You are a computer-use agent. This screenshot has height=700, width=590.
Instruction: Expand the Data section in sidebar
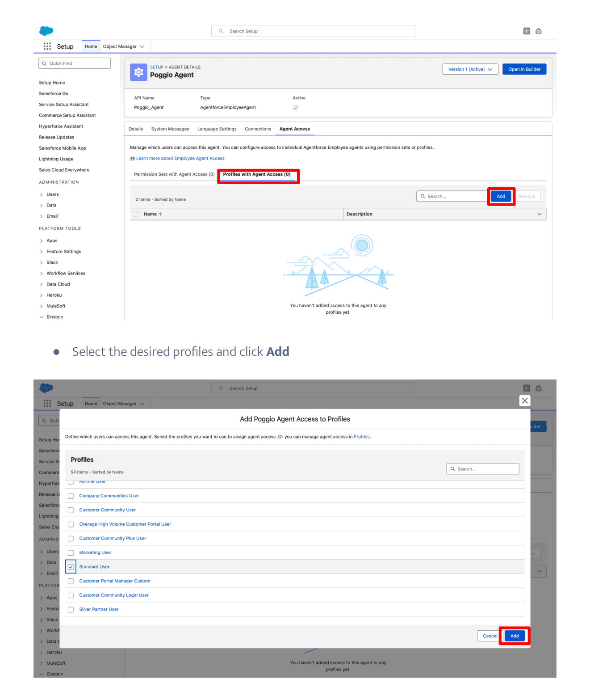click(x=42, y=206)
